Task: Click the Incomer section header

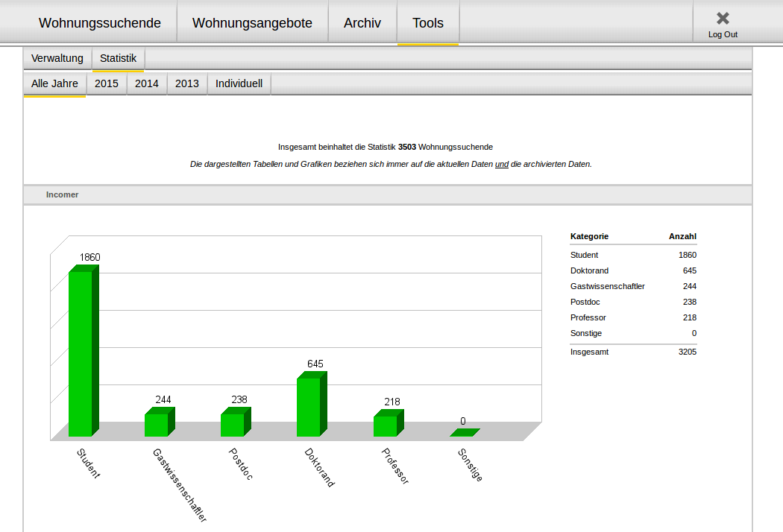Action: [63, 194]
